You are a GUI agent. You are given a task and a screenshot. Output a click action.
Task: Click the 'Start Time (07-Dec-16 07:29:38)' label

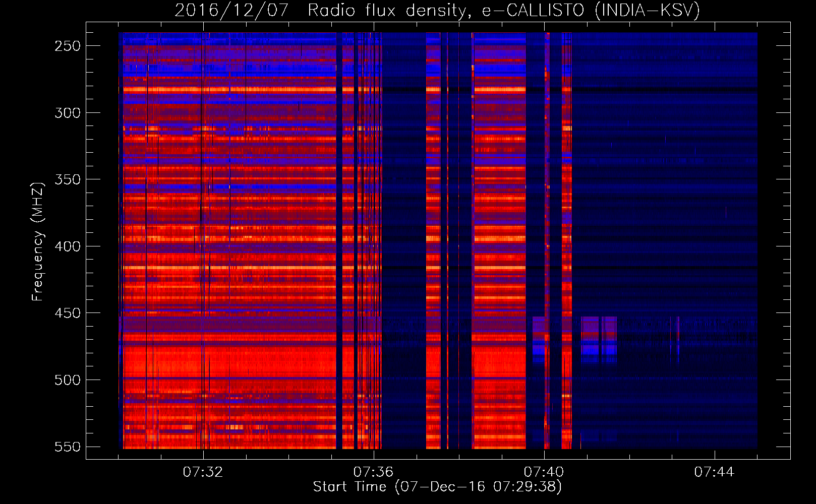coord(437,487)
